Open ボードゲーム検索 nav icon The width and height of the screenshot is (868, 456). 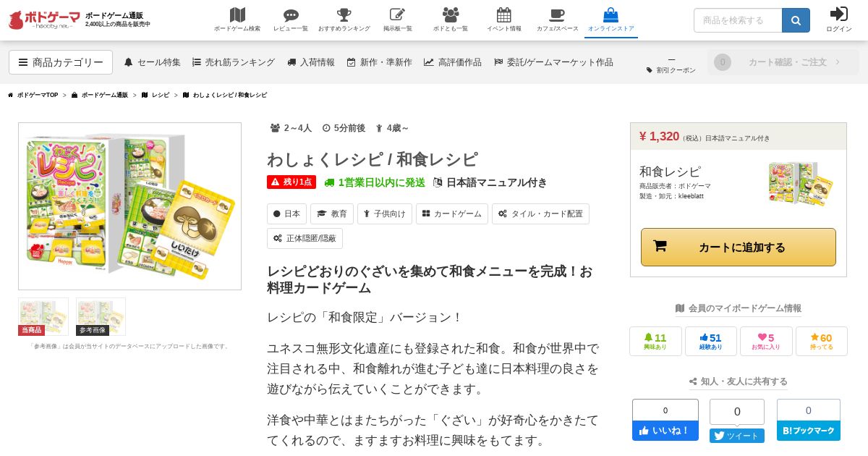point(237,20)
